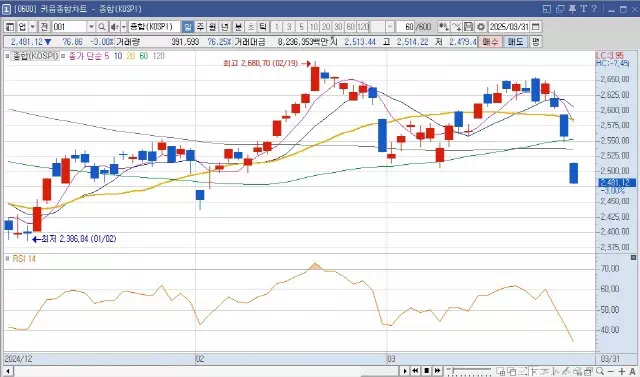Select the daily (일) chart period
Screen dimensions: 640x377
pyautogui.click(x=188, y=27)
